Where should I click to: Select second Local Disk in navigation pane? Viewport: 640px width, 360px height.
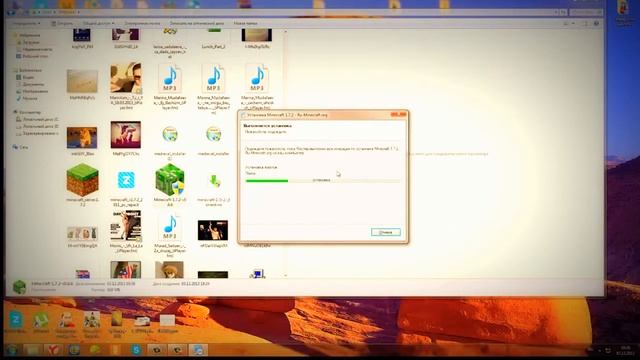pyautogui.click(x=37, y=126)
